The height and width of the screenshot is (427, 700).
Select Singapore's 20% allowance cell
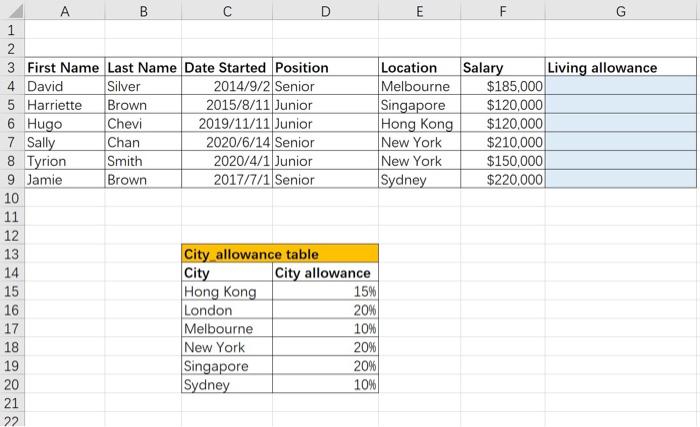click(325, 366)
